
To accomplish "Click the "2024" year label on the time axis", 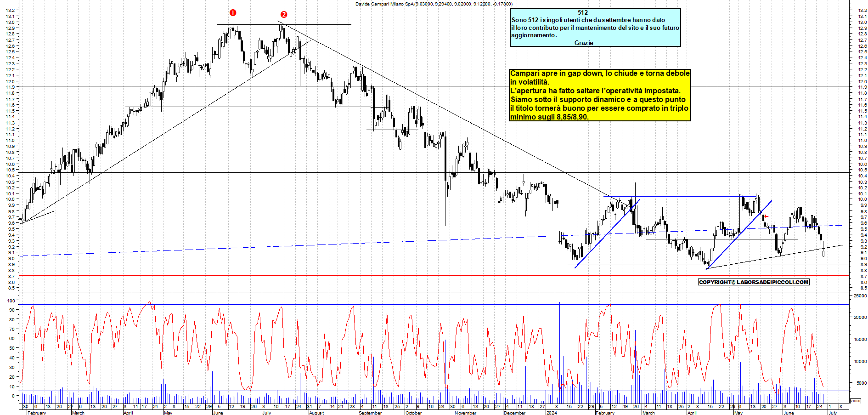I will click(551, 413).
